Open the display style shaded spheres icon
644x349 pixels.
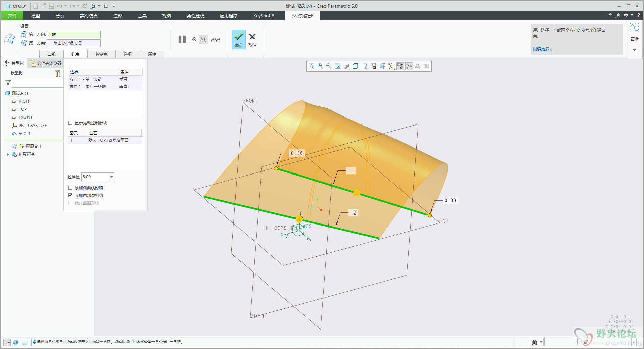347,66
